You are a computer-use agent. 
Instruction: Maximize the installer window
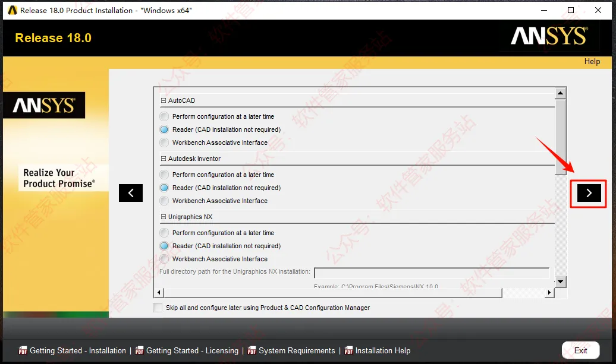(x=571, y=10)
